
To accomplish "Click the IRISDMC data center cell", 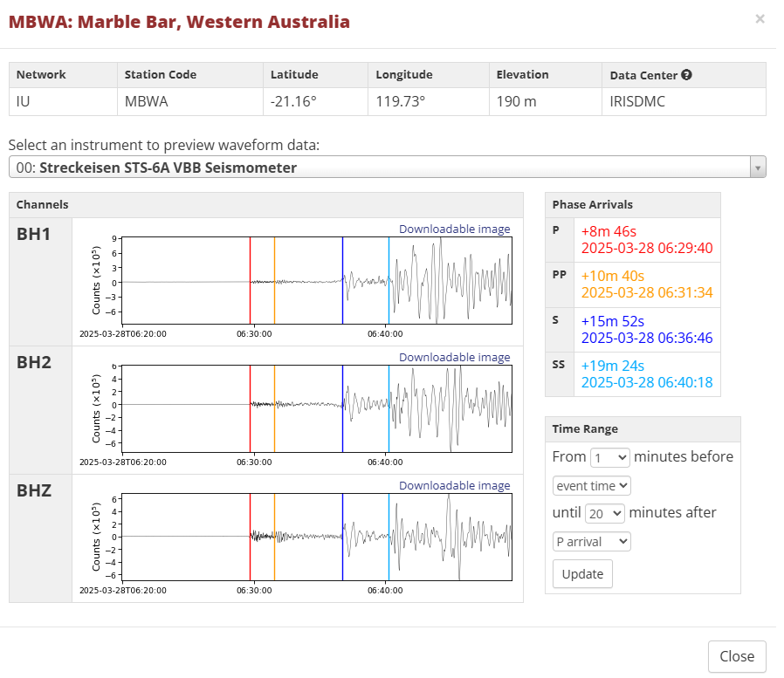I will (x=637, y=102).
